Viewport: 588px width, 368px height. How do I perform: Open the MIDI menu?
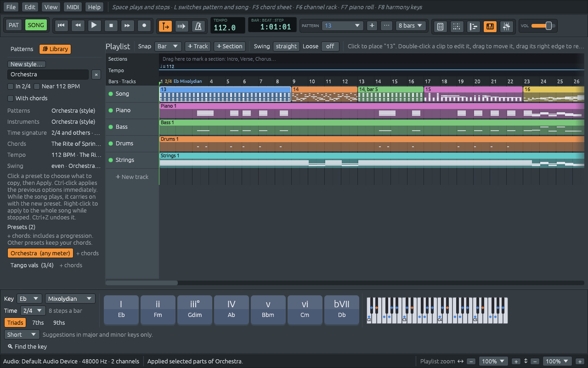pos(72,7)
